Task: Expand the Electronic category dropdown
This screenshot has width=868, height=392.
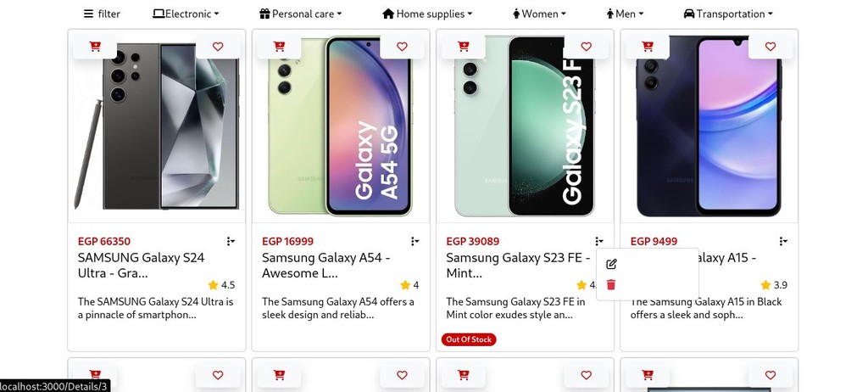Action: 186,14
